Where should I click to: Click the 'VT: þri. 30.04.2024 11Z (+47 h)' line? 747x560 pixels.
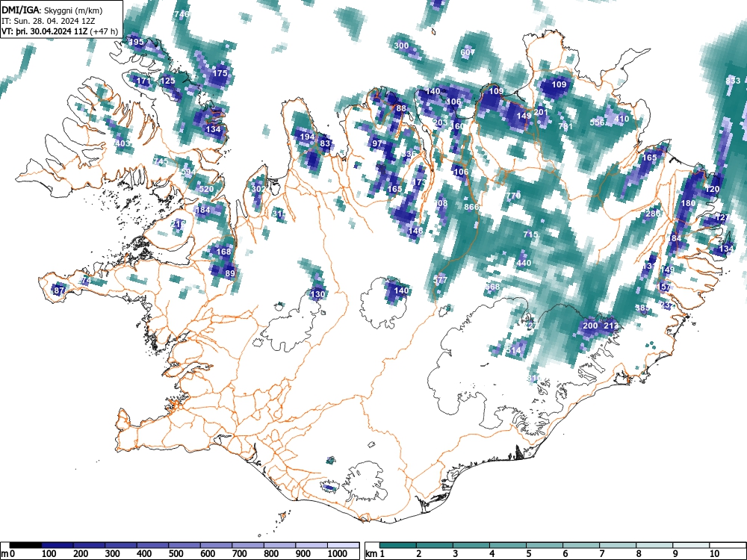(60, 31)
